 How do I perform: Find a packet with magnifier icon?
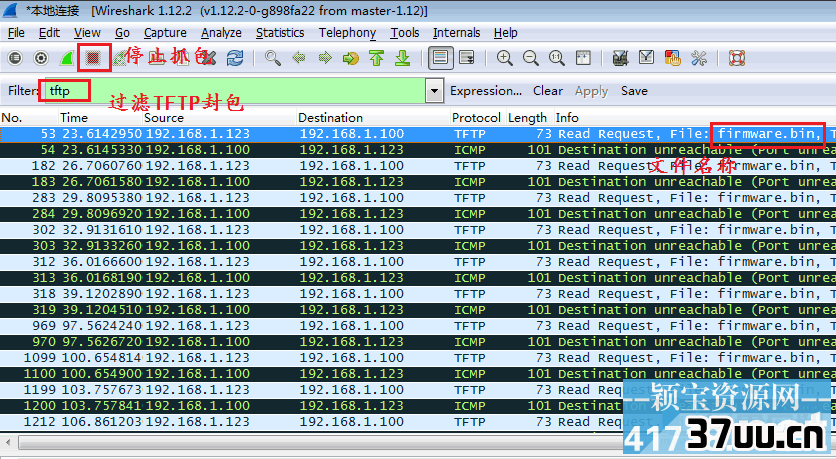coord(273,58)
